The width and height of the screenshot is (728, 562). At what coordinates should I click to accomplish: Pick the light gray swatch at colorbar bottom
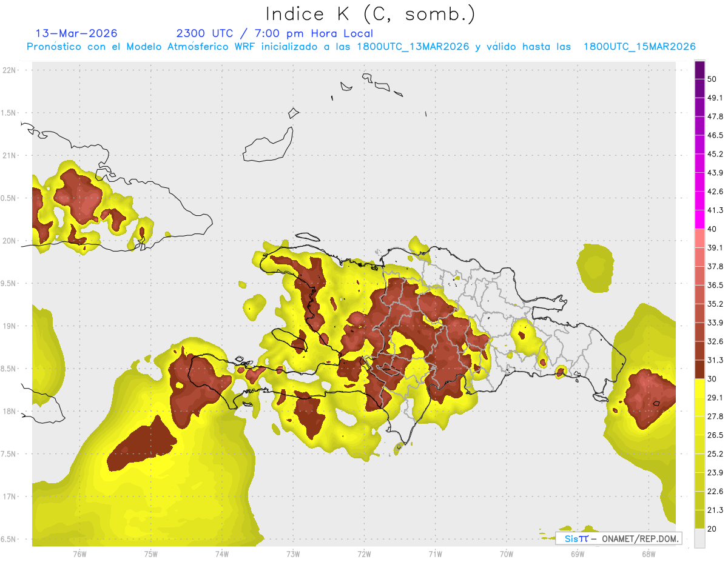point(699,538)
